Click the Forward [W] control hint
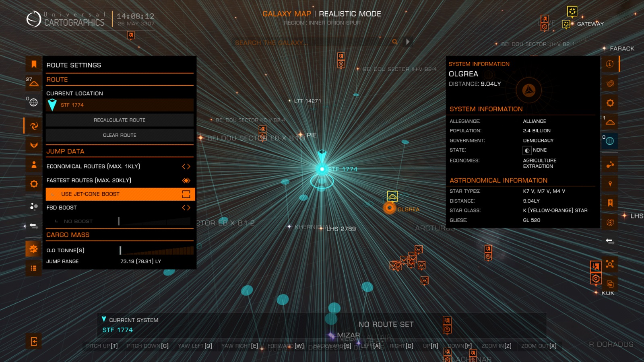 pos(286,346)
